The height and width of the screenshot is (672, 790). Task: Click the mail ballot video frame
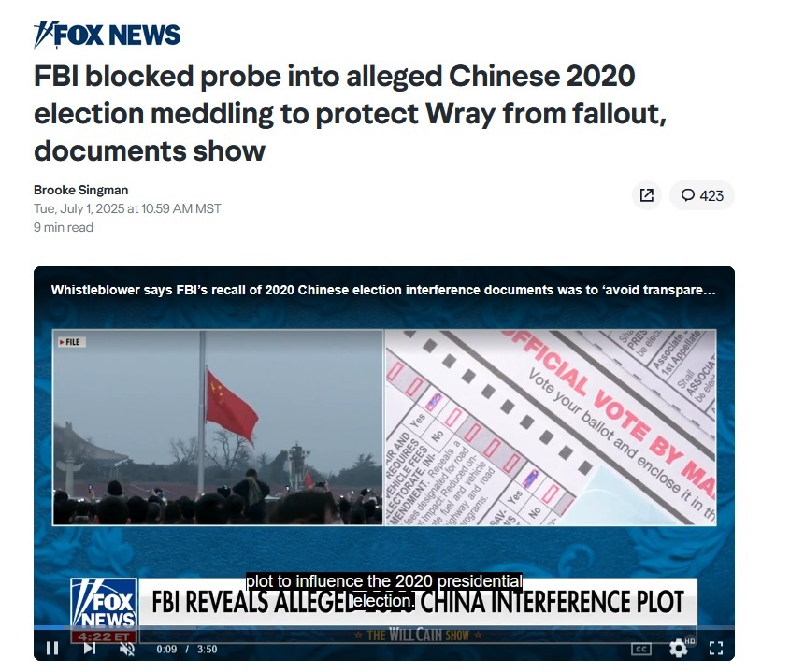(551, 427)
